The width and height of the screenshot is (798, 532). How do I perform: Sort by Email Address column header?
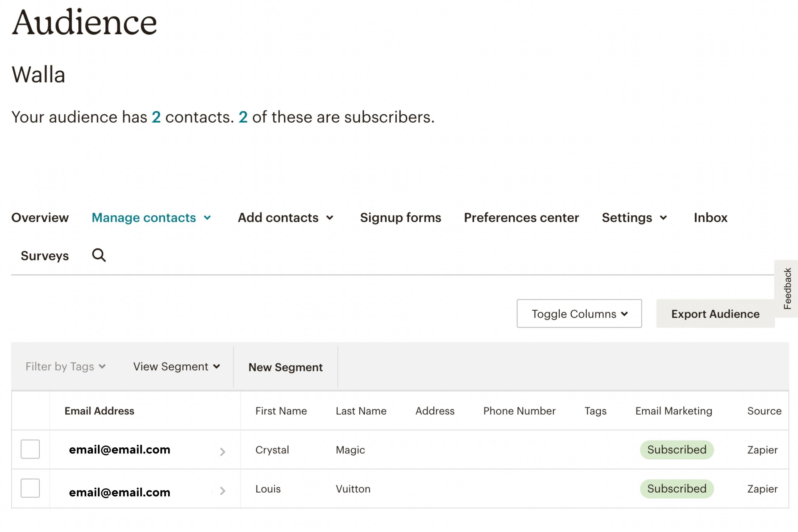click(99, 411)
